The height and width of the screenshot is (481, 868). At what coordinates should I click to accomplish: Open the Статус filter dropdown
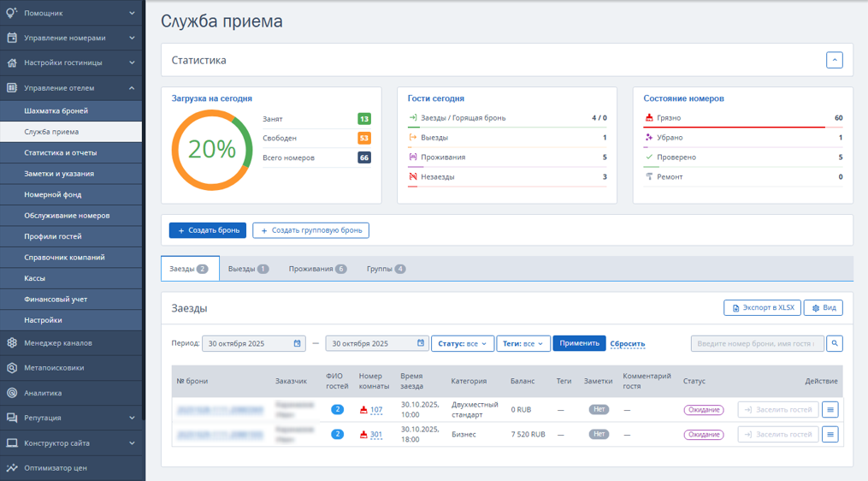pos(462,343)
